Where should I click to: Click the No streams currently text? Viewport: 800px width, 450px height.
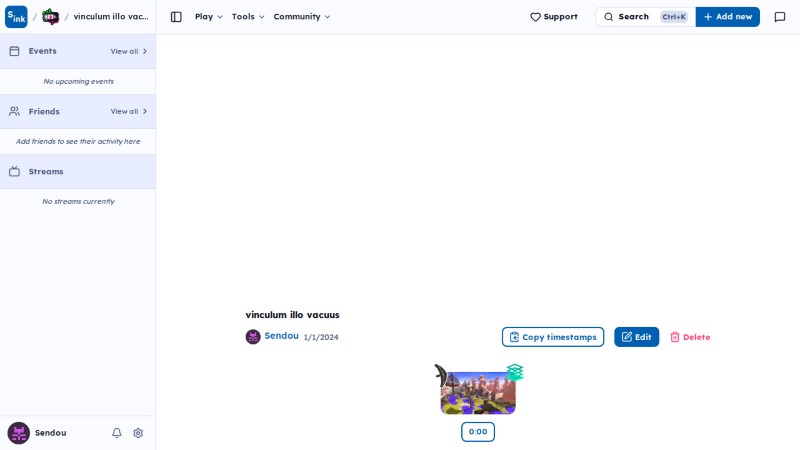[79, 202]
